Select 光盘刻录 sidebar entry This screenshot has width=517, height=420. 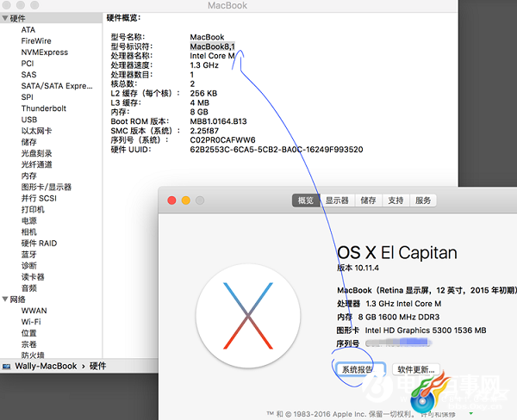[x=36, y=153]
